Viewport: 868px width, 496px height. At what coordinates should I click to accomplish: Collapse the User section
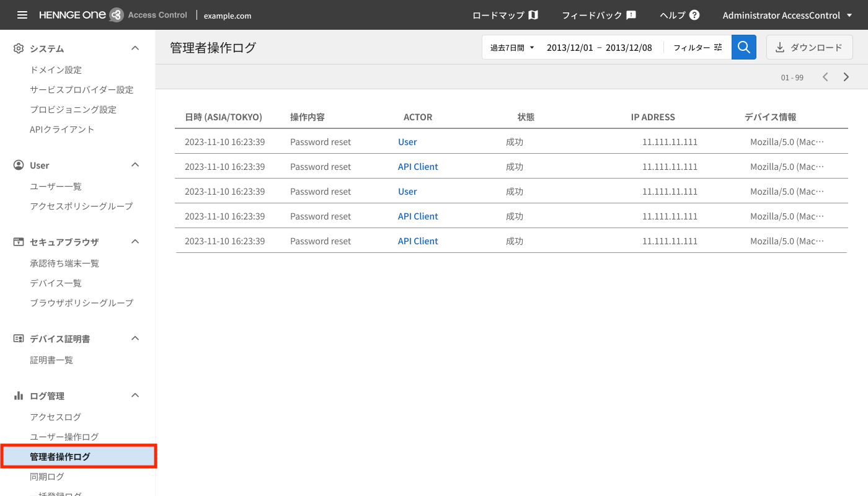point(135,164)
